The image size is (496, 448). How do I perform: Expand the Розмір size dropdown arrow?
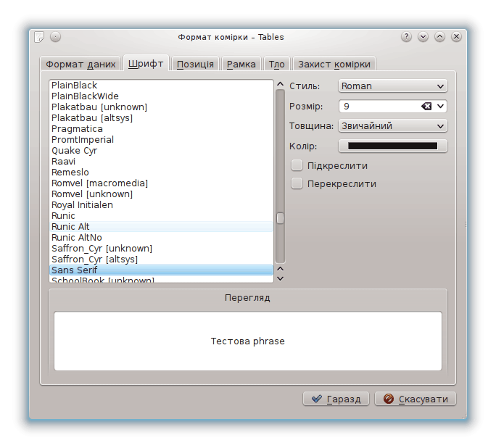pyautogui.click(x=440, y=107)
